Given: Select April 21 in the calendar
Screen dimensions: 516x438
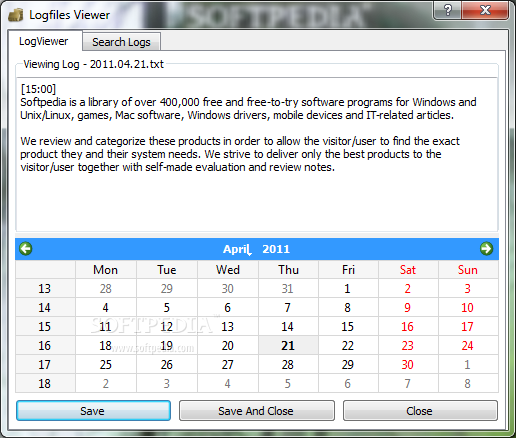Looking at the screenshot, I should point(288,345).
